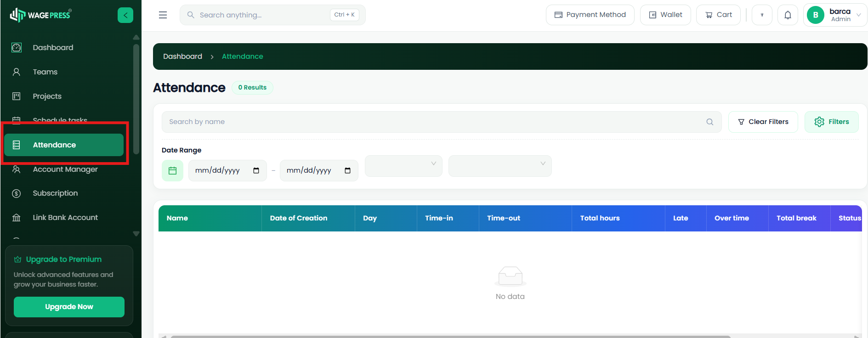Click the Teams sidebar icon
This screenshot has width=868, height=338.
tap(17, 72)
